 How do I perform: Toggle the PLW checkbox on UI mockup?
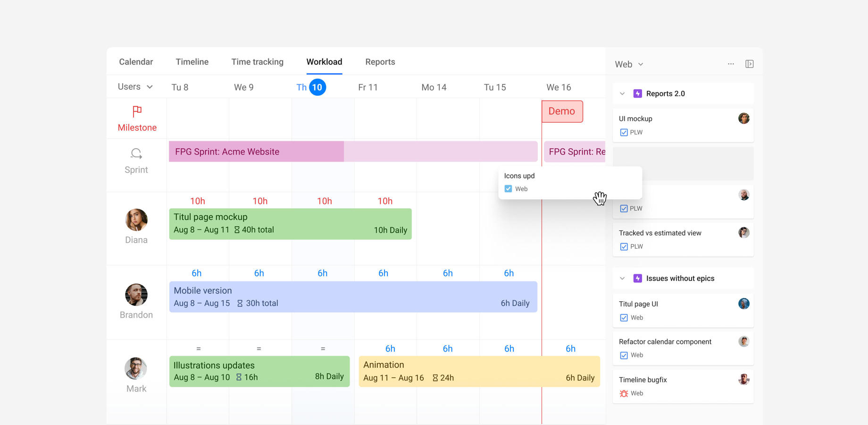pyautogui.click(x=624, y=132)
